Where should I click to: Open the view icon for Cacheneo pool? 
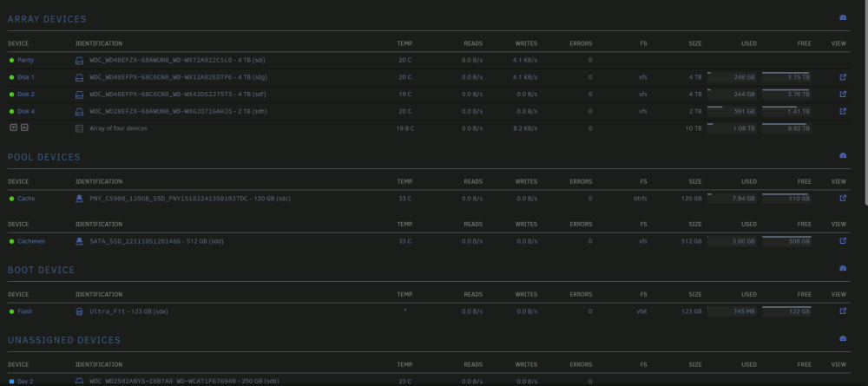pyautogui.click(x=843, y=241)
